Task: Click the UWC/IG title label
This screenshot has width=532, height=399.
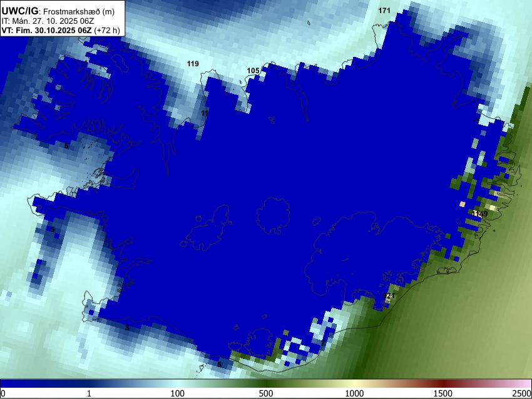Action: point(19,11)
